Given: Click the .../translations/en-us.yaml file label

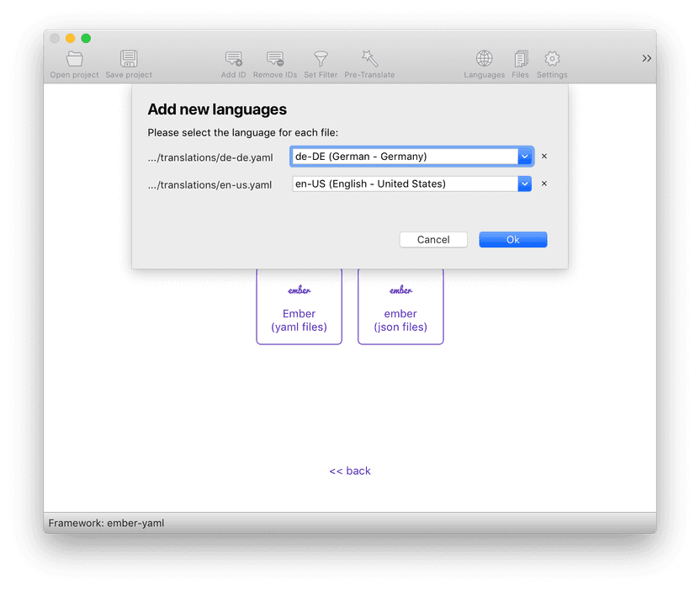Looking at the screenshot, I should coord(209,185).
